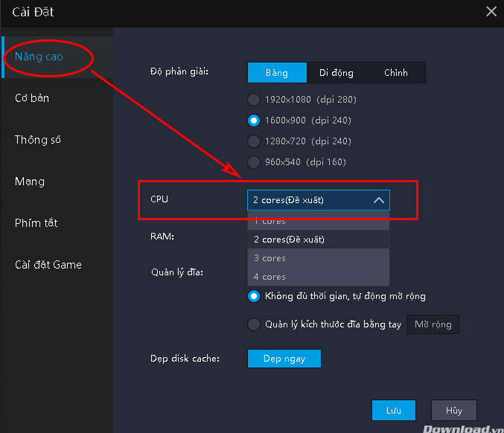
Task: Cancel changes with the Hủy button
Action: point(454,410)
